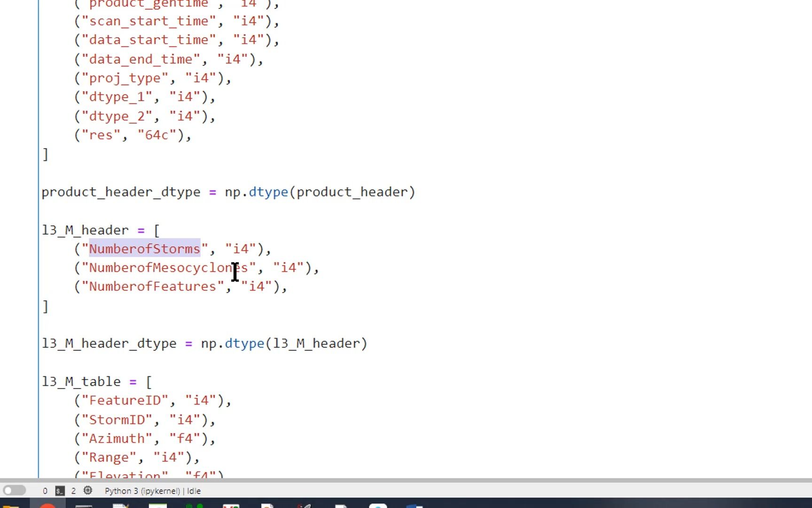
Task: Click the closing bracket after NumberofFeatures line
Action: [x=45, y=306]
